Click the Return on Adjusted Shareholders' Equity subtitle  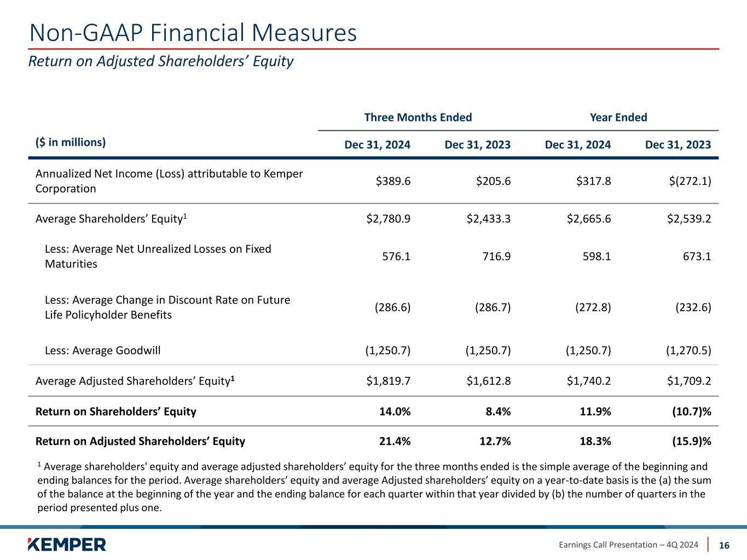click(x=161, y=61)
